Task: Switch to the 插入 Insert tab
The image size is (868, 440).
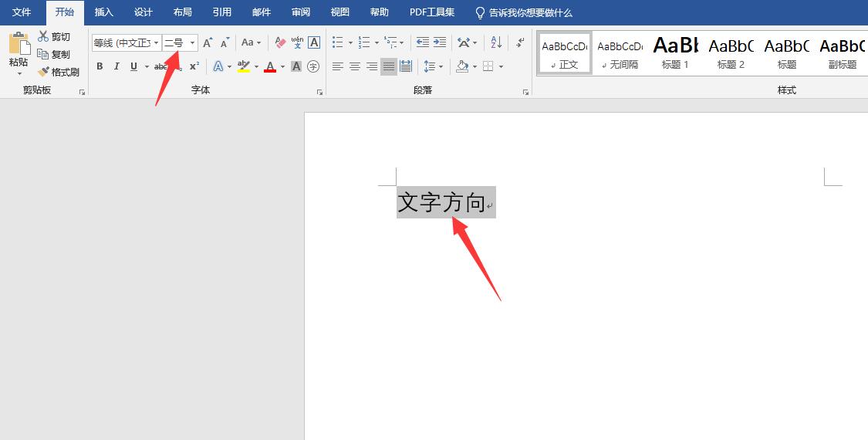Action: (x=103, y=12)
